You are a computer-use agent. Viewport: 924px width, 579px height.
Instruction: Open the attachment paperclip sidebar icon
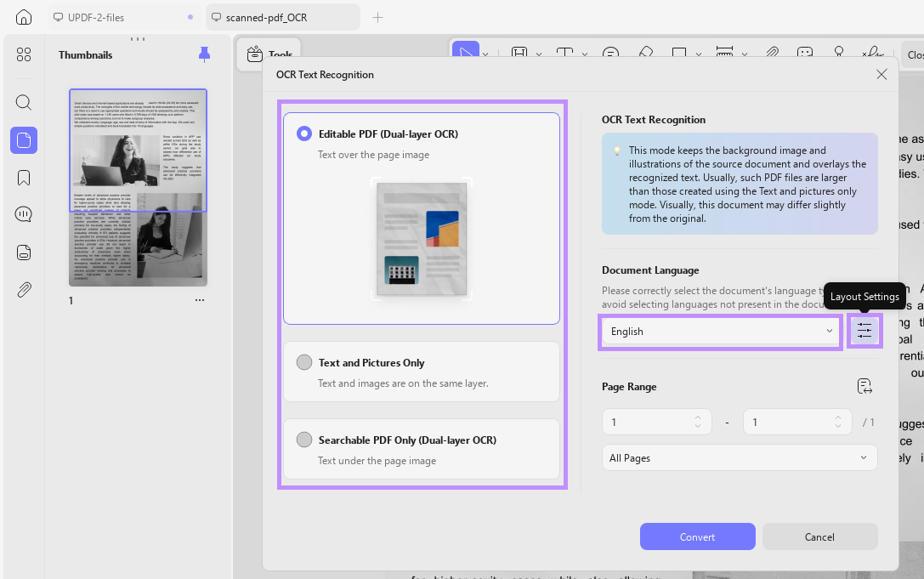(x=24, y=289)
